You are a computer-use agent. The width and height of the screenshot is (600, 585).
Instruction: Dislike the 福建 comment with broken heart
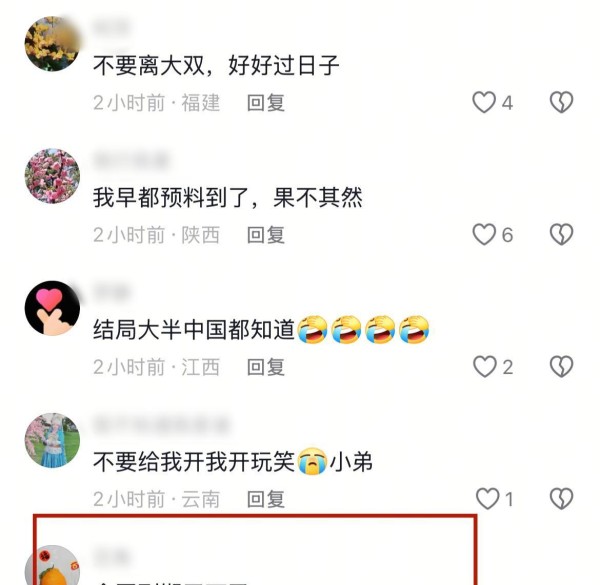(561, 103)
